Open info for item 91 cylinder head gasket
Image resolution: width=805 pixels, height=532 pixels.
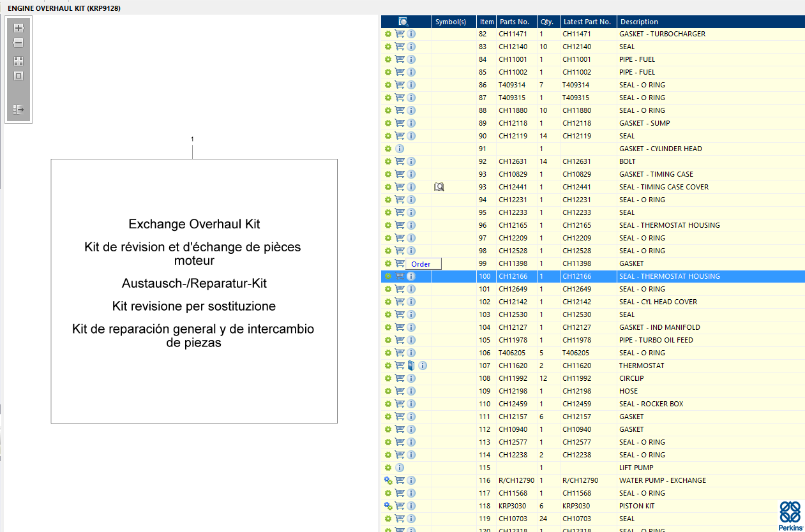[400, 149]
